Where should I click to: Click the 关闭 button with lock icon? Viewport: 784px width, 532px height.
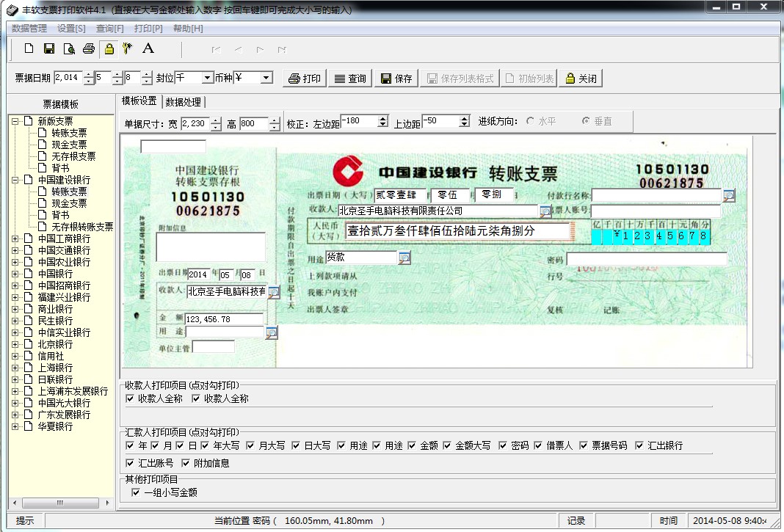(x=581, y=79)
